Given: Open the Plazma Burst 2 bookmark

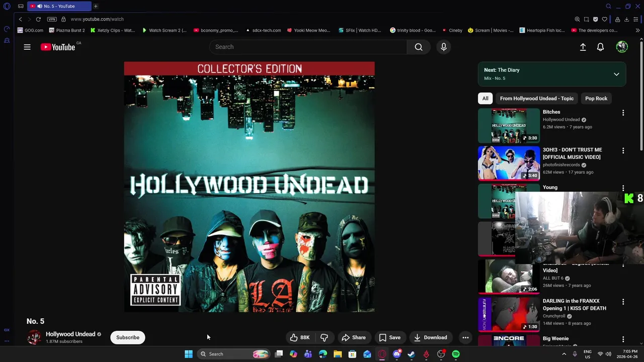Looking at the screenshot, I should [67, 30].
